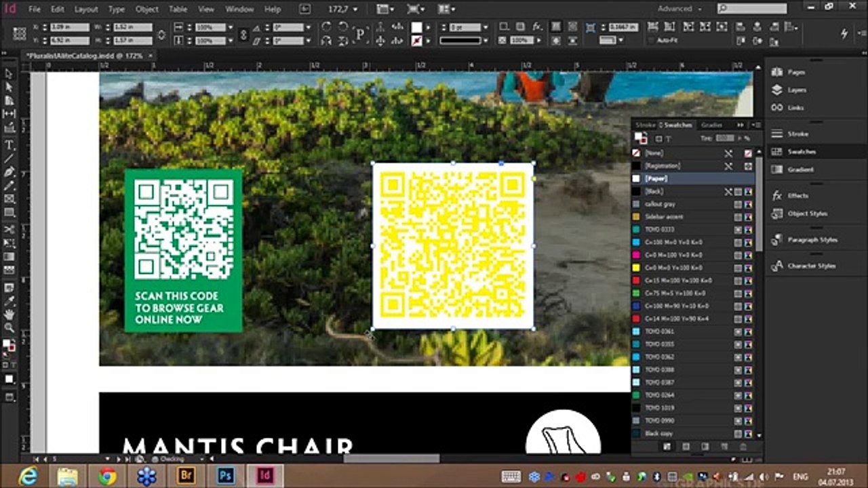This screenshot has height=488, width=868.
Task: Click the Delete Swatch trash icon
Action: pos(743,447)
